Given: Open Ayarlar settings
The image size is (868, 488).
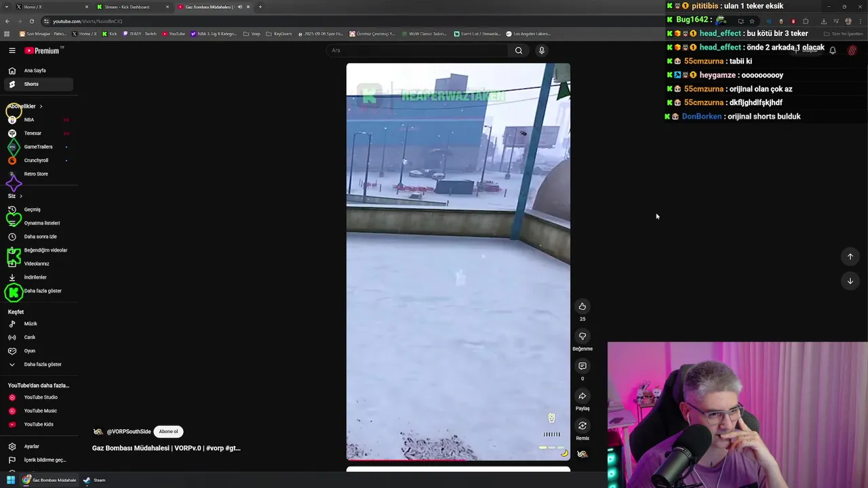Looking at the screenshot, I should [38, 447].
